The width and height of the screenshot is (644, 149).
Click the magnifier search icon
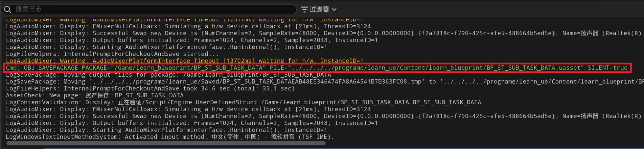pos(8,9)
